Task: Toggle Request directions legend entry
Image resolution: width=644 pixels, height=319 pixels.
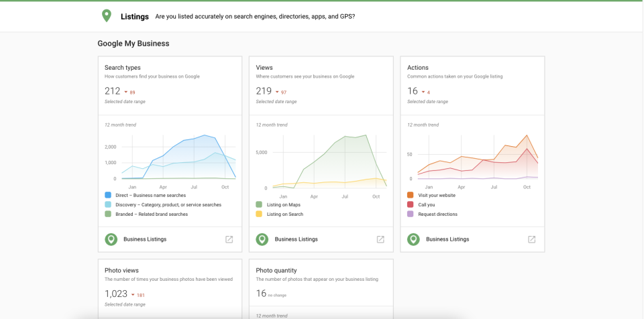Action: coord(437,214)
